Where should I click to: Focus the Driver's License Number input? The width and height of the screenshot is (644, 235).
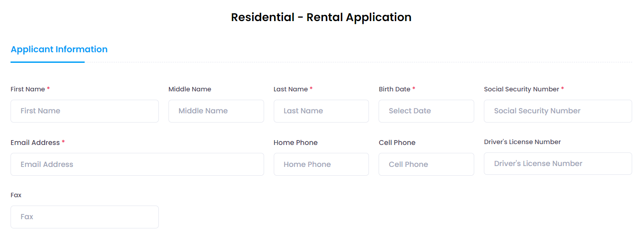pos(558,164)
